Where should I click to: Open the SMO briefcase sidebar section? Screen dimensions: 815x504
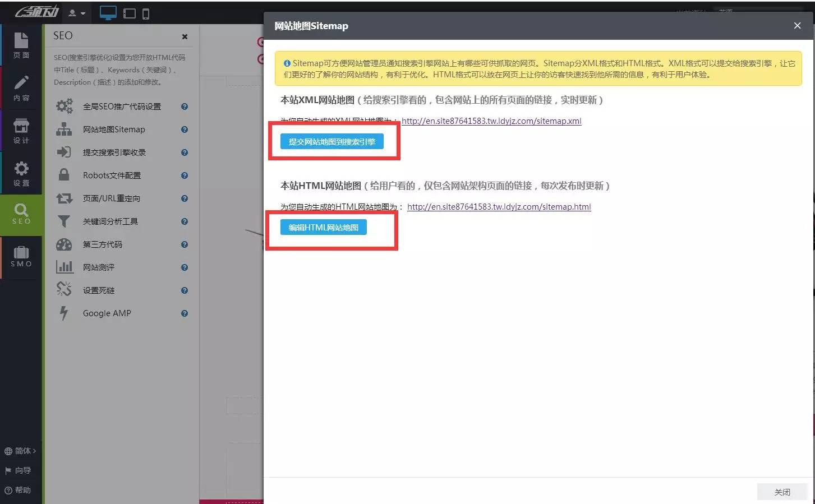21,257
